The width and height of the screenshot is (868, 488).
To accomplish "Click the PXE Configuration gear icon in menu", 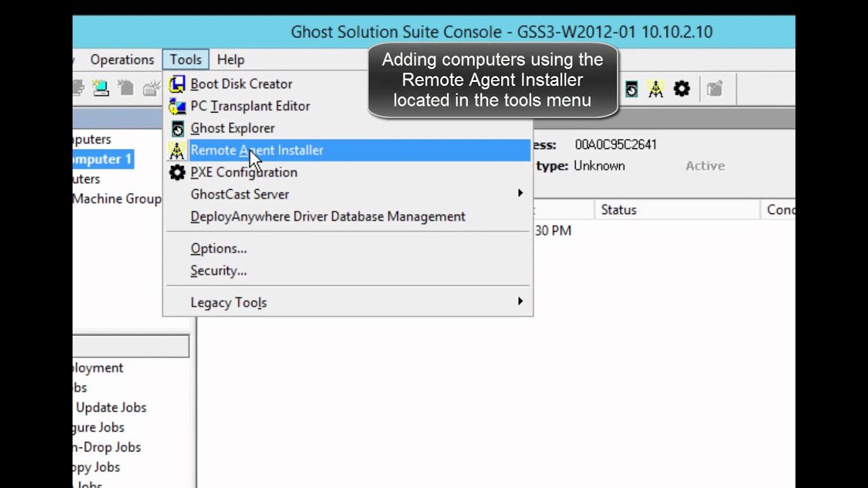I will coord(177,172).
